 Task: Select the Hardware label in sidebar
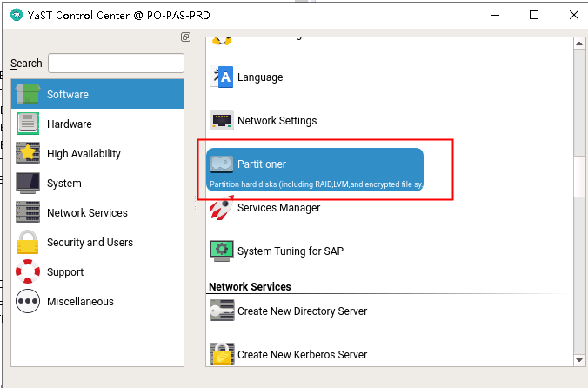[x=70, y=124]
